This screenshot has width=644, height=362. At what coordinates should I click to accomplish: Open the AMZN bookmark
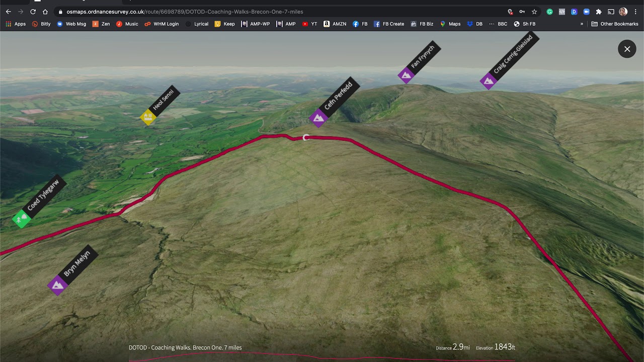(x=335, y=24)
